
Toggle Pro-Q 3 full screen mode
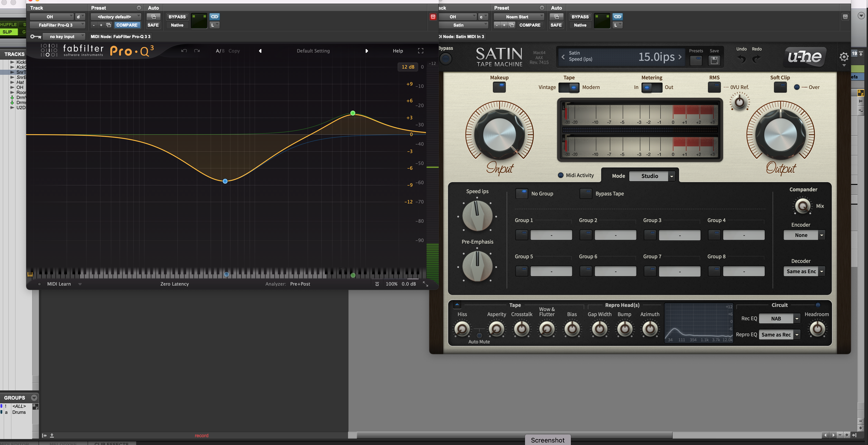[420, 51]
